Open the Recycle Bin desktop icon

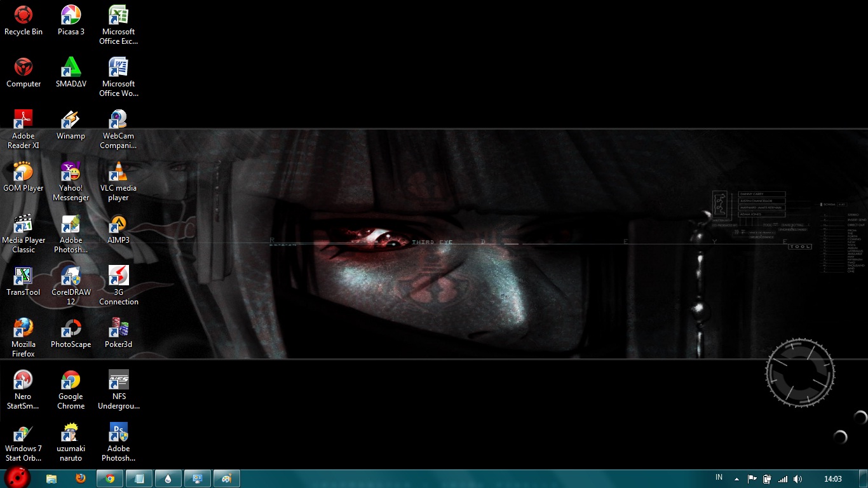click(x=24, y=21)
